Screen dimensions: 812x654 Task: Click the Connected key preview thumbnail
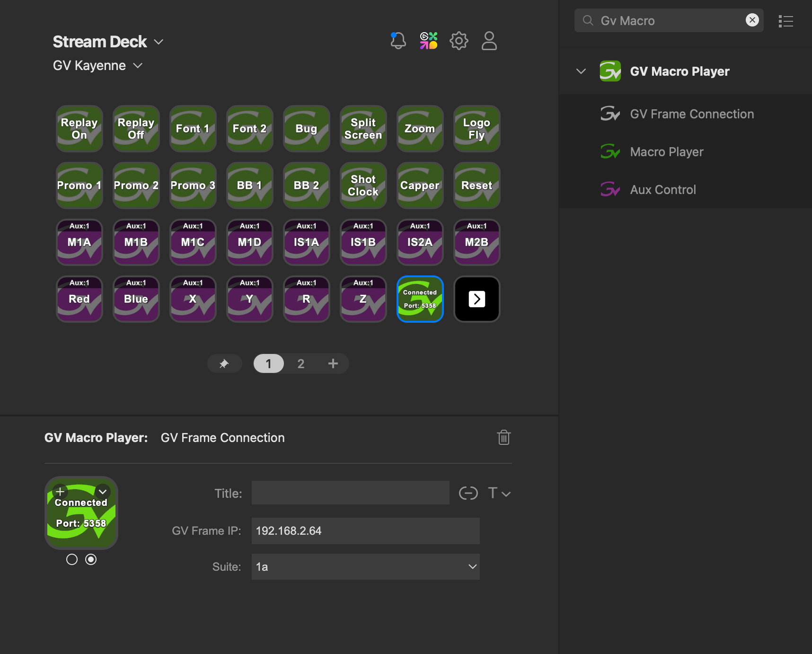point(81,513)
